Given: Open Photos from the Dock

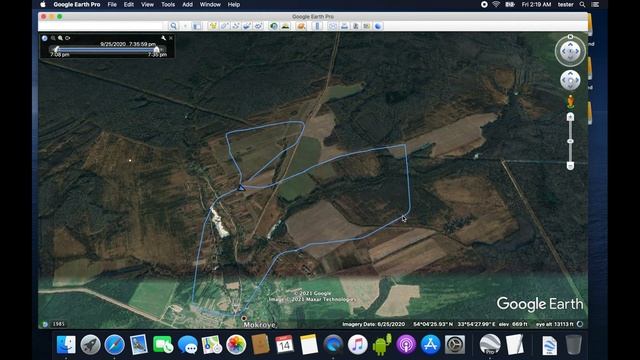Looking at the screenshot, I should pyautogui.click(x=236, y=345).
